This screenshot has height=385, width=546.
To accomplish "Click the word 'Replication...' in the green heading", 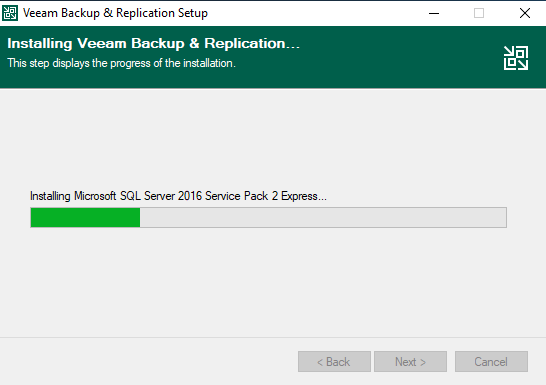I will coord(252,44).
